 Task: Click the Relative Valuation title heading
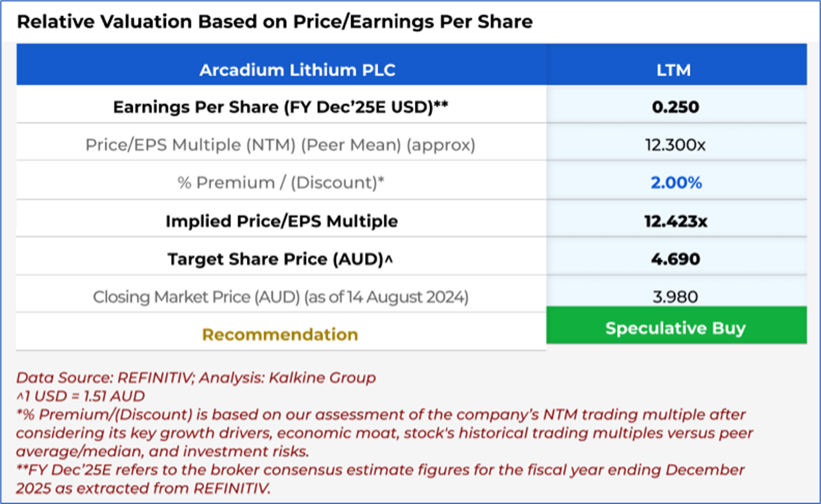point(274,22)
